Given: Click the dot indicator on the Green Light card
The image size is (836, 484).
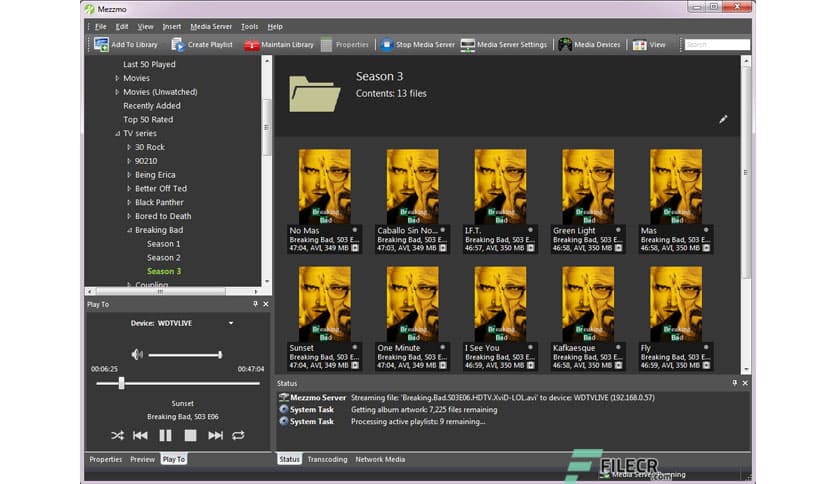Looking at the screenshot, I should 618,230.
